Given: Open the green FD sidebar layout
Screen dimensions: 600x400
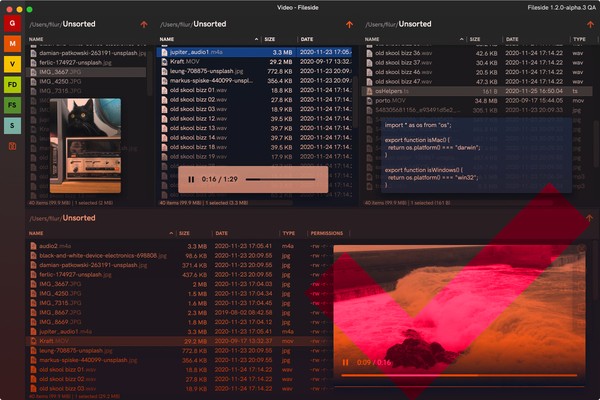Looking at the screenshot, I should click(x=12, y=85).
